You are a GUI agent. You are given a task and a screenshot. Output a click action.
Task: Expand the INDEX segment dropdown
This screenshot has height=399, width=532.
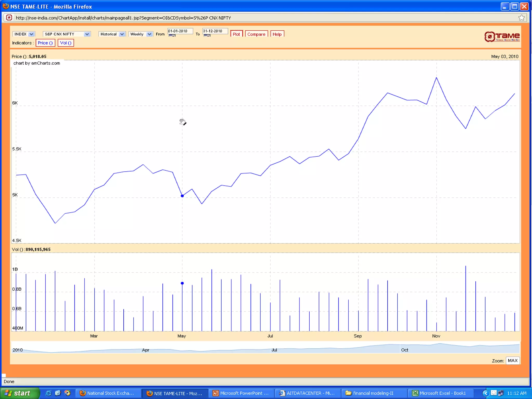click(x=31, y=34)
